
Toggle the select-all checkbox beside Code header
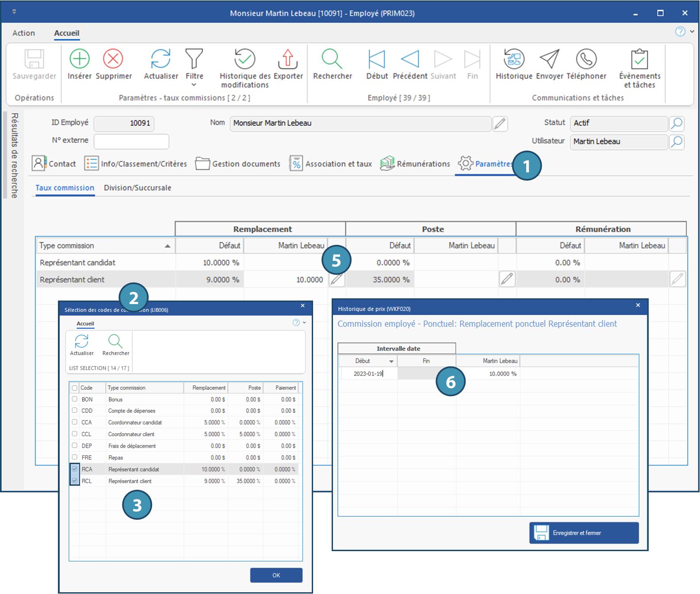74,388
